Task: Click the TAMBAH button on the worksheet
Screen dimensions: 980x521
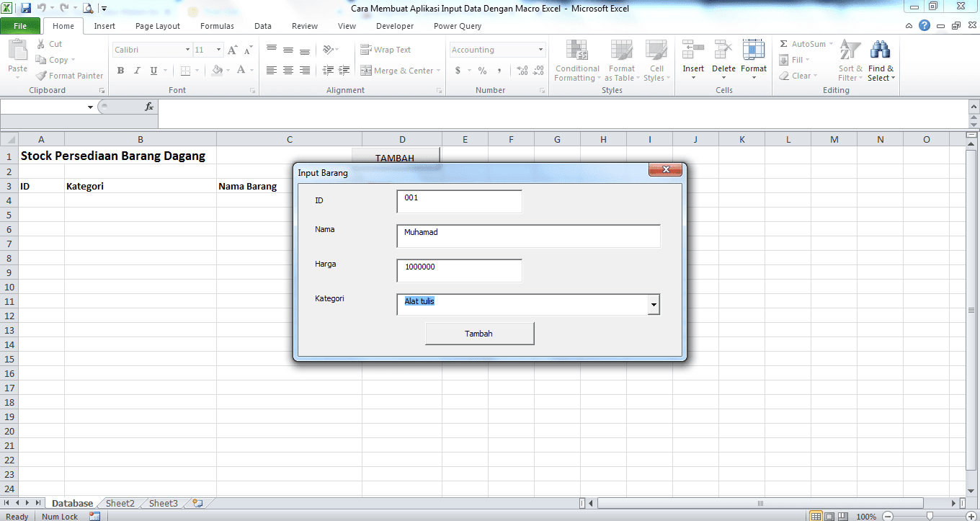Action: pos(395,157)
